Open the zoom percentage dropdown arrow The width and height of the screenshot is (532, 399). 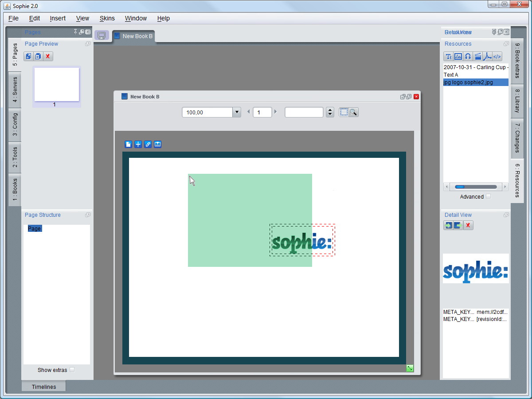[237, 112]
